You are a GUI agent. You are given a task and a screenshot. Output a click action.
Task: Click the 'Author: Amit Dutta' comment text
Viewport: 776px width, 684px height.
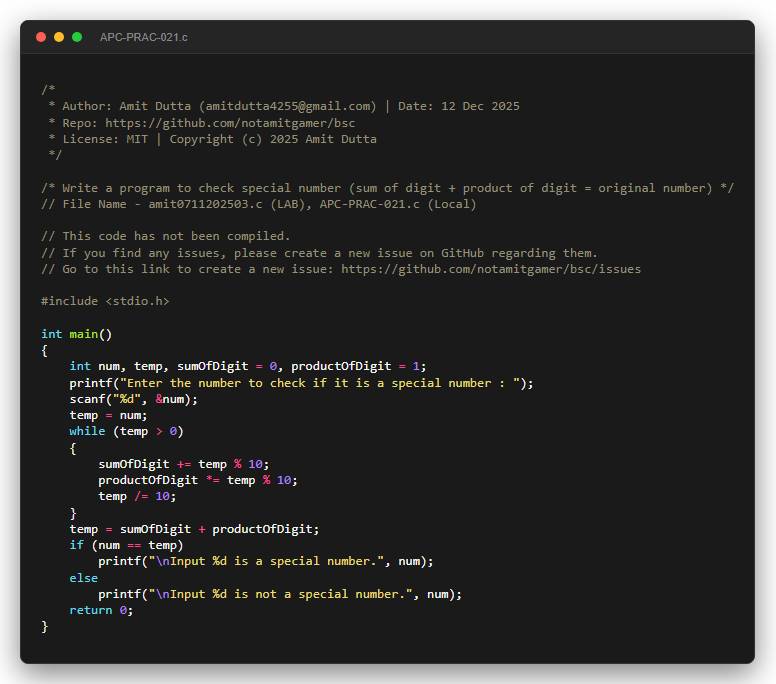(127, 106)
